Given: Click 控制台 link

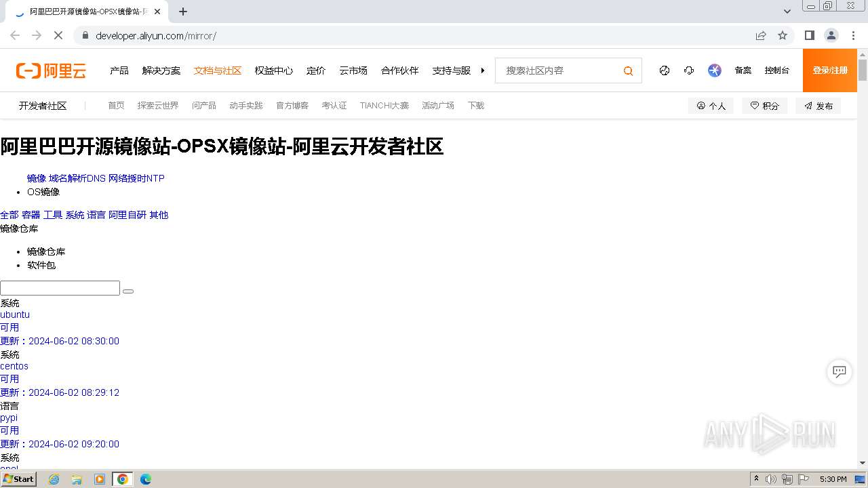Looking at the screenshot, I should (777, 70).
